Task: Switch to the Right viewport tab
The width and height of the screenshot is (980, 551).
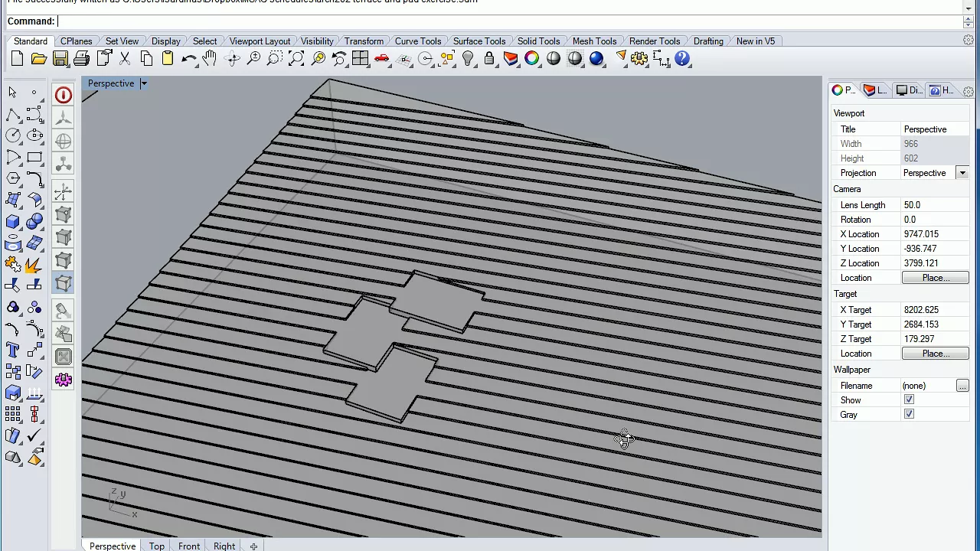Action: coord(224,546)
